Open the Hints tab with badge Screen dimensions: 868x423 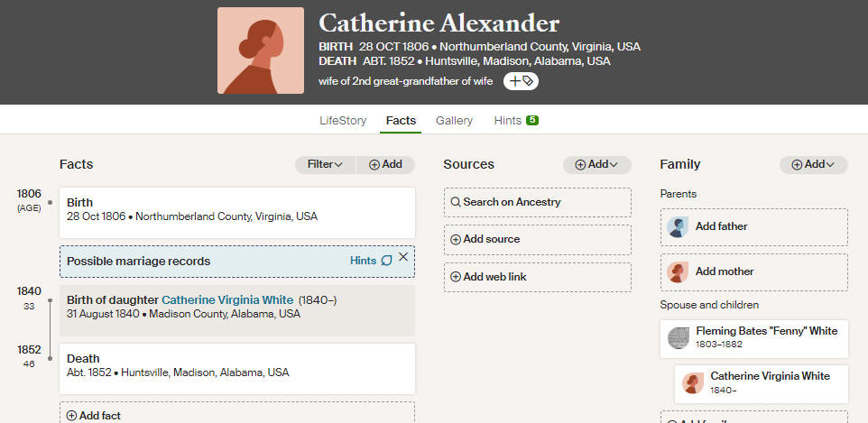tap(516, 121)
